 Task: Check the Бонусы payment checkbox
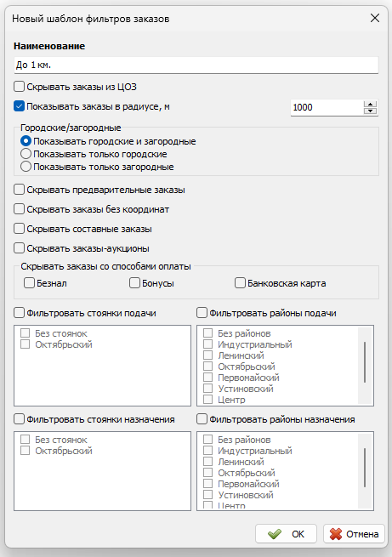click(x=134, y=283)
